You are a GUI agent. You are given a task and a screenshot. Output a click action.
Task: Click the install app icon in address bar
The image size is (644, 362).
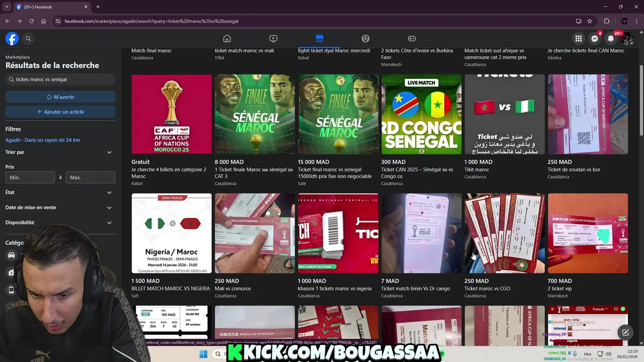coord(579,21)
